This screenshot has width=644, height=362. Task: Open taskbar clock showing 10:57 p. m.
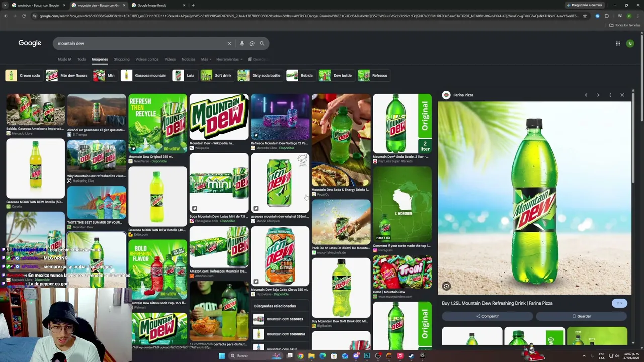631,356
